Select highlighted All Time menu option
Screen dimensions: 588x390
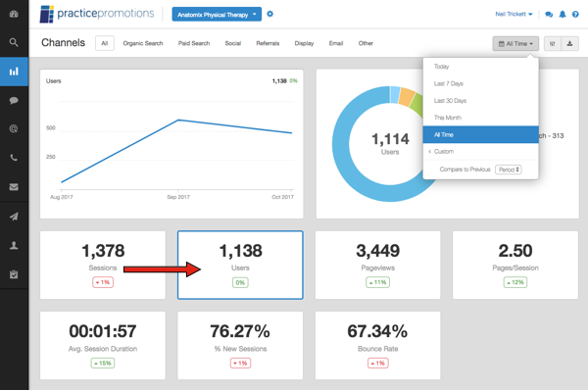(481, 134)
